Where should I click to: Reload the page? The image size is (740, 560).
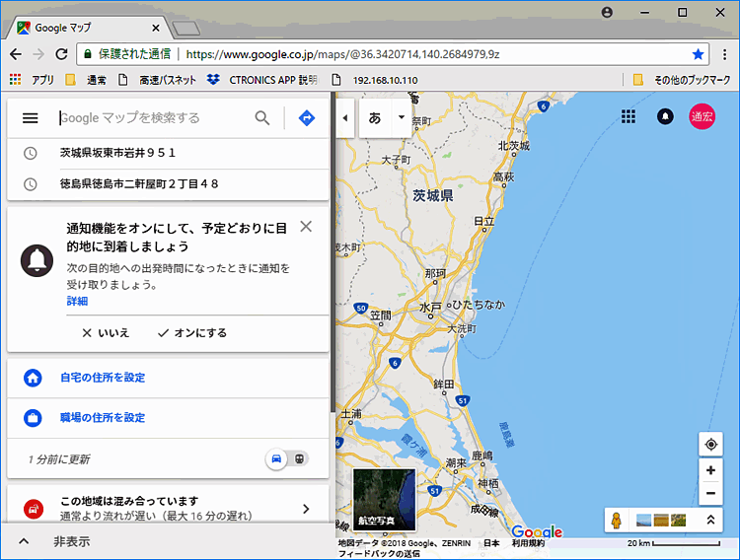(62, 54)
